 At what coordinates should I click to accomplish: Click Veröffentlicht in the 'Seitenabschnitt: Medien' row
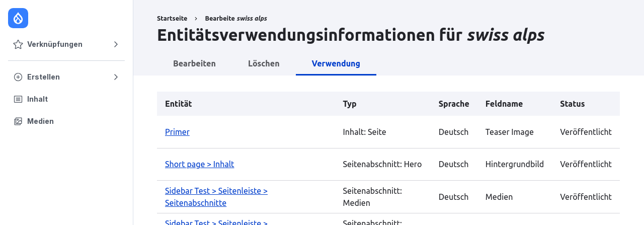click(586, 197)
